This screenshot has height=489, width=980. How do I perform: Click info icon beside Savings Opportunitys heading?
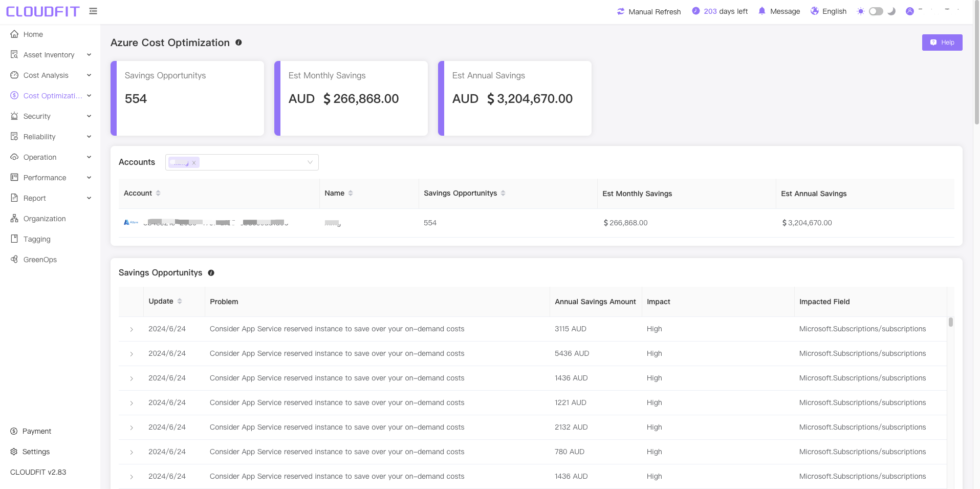pos(211,273)
